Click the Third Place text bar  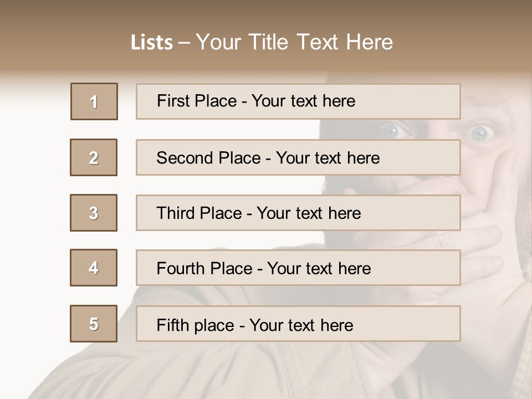298,213
